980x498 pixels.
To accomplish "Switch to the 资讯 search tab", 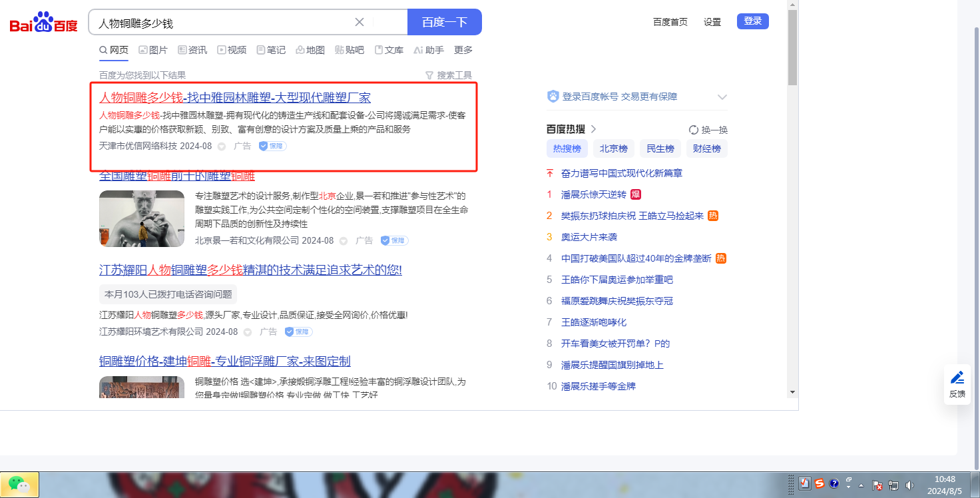I will pyautogui.click(x=192, y=50).
